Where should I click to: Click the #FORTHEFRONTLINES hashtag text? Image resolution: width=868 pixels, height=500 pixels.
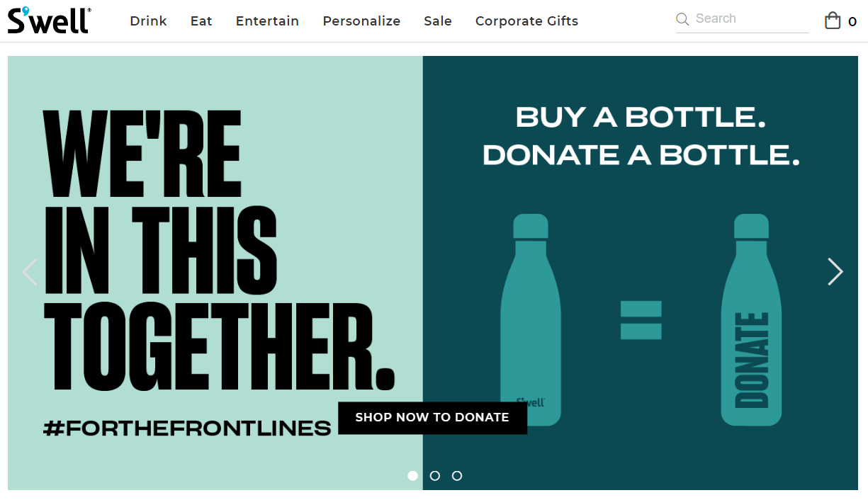tap(188, 428)
